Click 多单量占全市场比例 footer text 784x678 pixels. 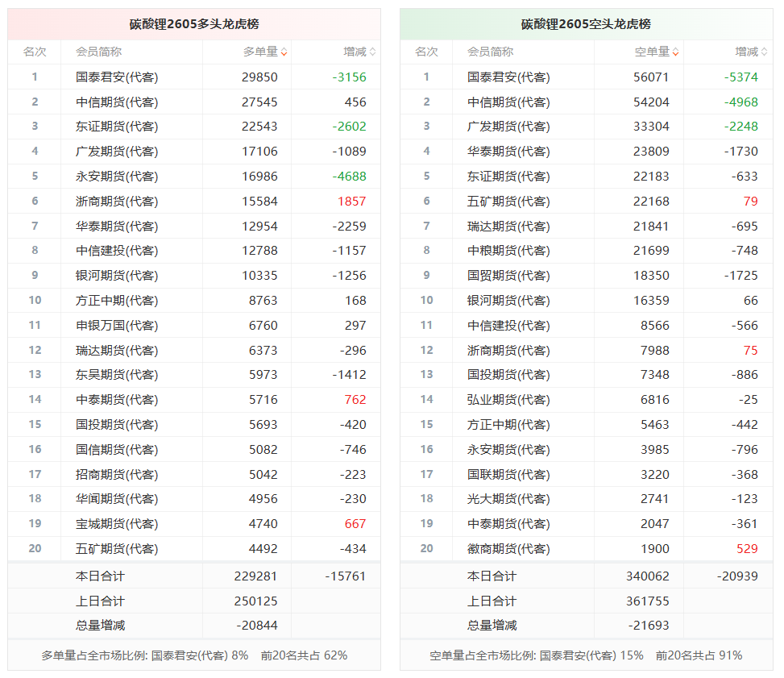tap(194, 655)
